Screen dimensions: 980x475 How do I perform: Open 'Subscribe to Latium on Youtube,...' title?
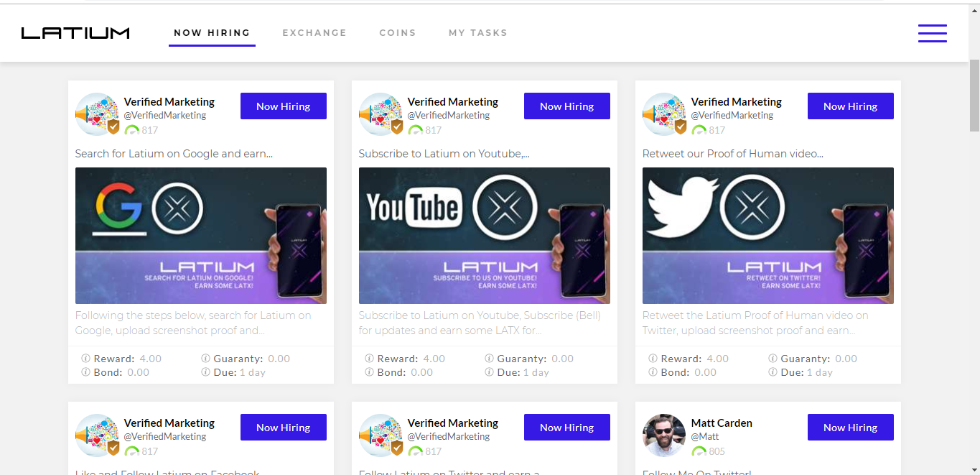click(x=444, y=154)
